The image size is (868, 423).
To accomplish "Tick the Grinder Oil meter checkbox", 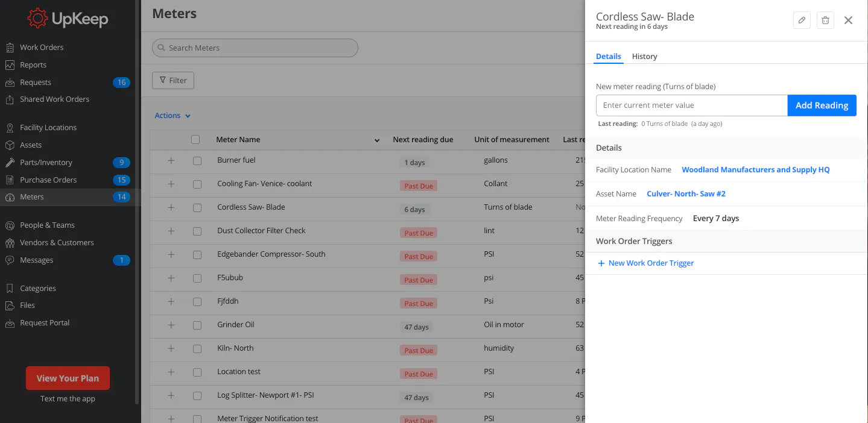I will 197,325.
